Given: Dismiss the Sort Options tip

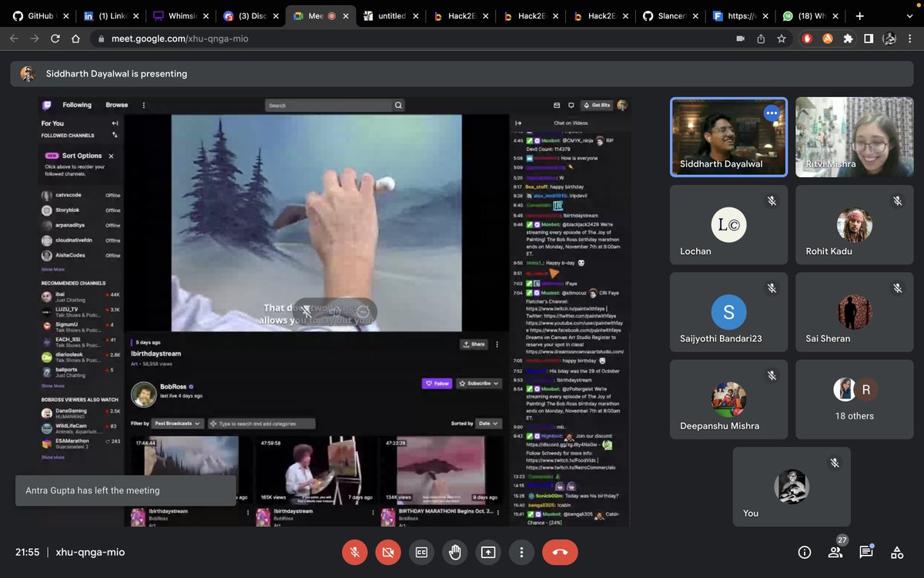Looking at the screenshot, I should (x=111, y=156).
